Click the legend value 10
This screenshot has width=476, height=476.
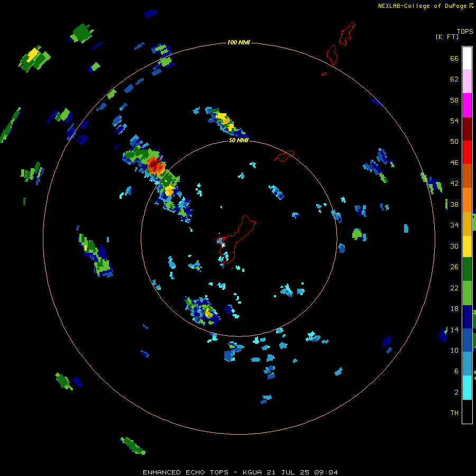[x=454, y=351]
